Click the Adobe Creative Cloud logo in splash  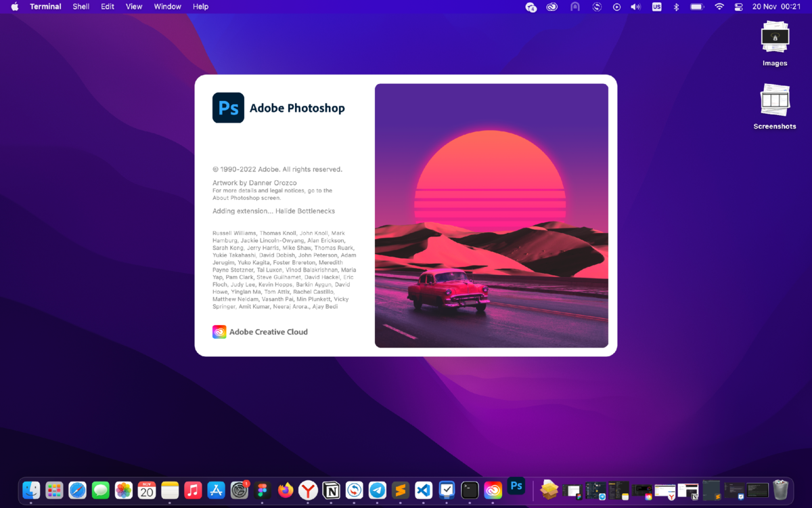point(219,332)
